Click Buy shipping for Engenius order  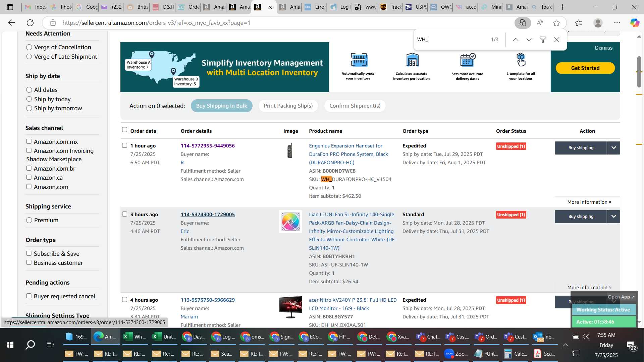[x=581, y=148]
